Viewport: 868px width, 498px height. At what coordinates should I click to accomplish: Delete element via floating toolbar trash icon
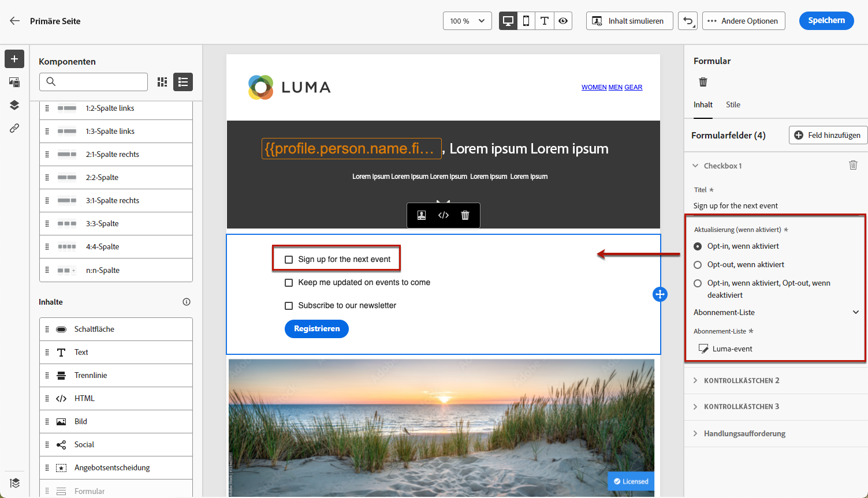[465, 215]
